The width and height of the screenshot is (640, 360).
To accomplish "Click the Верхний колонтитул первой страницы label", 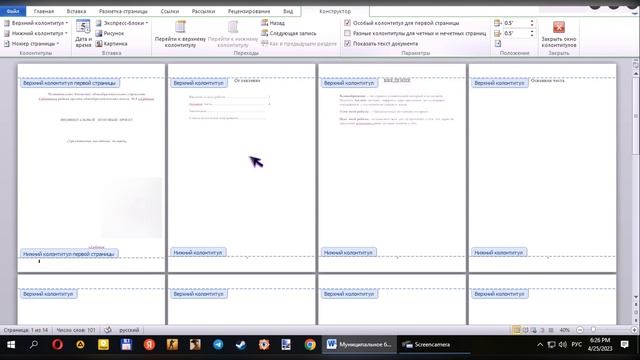I will tap(70, 83).
